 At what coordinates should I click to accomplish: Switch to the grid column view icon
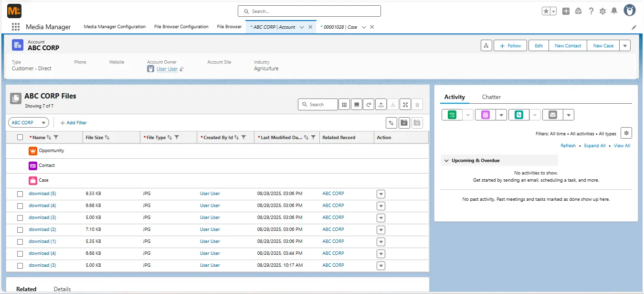[x=344, y=104]
